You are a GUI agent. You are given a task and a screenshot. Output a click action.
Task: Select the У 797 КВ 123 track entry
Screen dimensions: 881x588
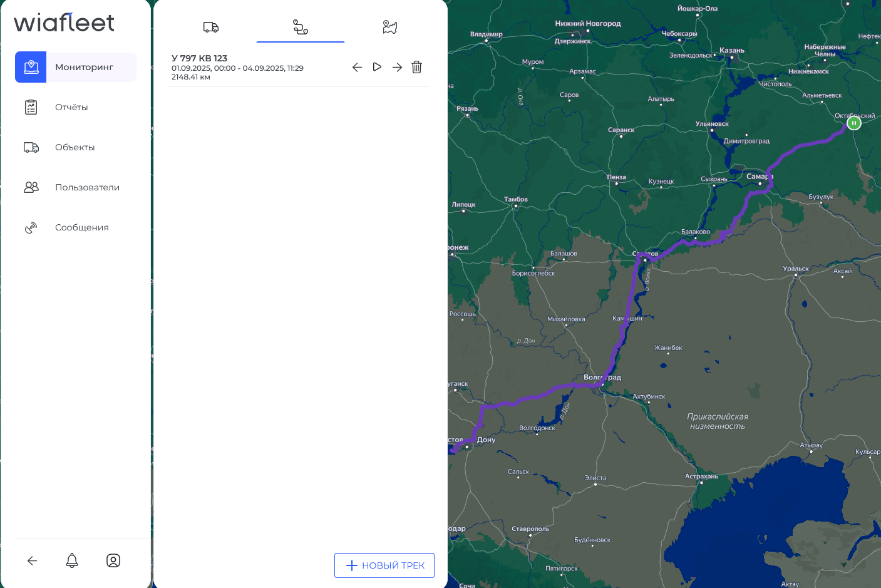point(238,67)
